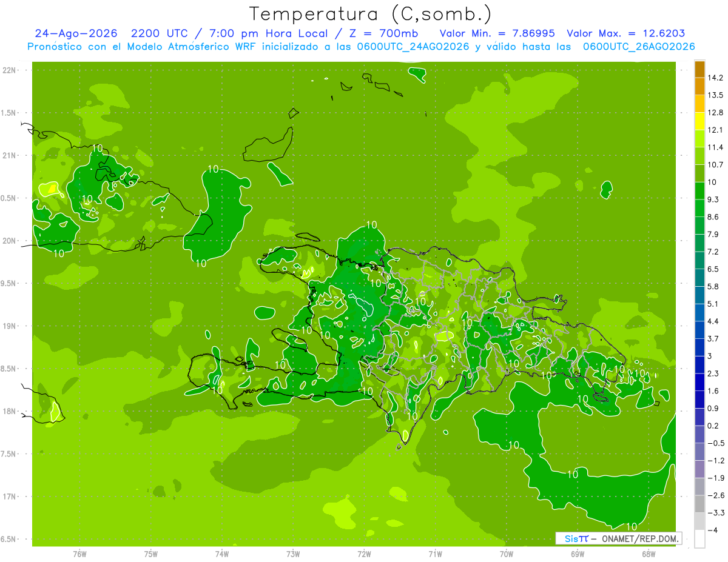Click the 20N latitude label
728x562 pixels.
pos(10,241)
